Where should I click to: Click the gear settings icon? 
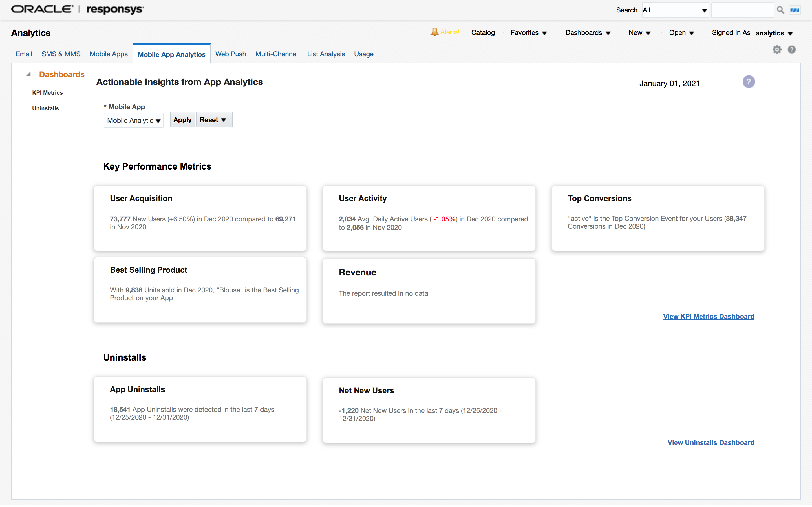click(777, 50)
